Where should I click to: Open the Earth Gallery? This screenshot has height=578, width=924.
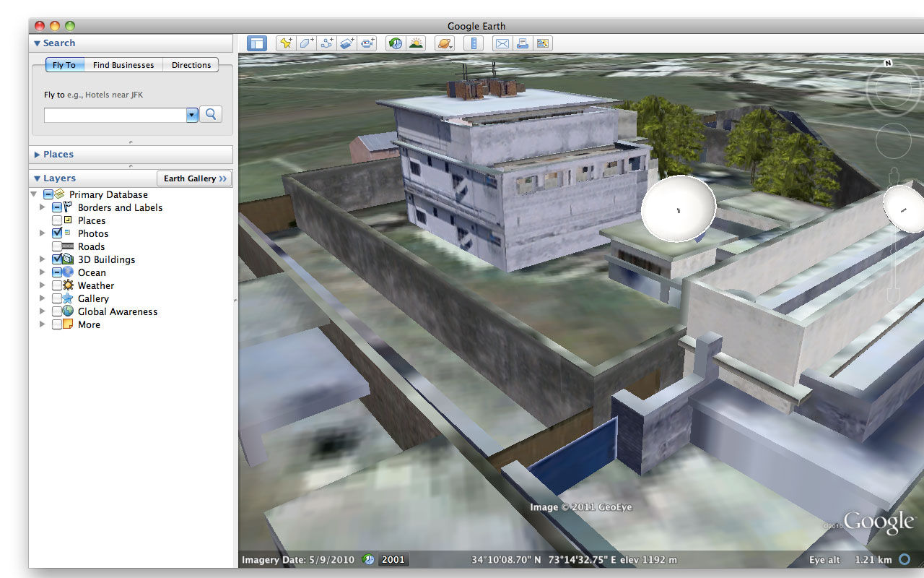tap(194, 178)
